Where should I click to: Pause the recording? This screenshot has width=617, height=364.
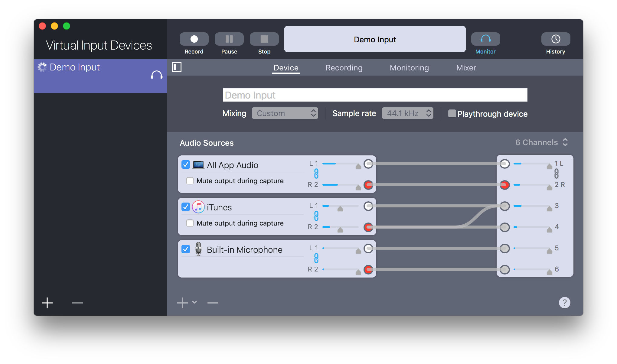point(229,39)
